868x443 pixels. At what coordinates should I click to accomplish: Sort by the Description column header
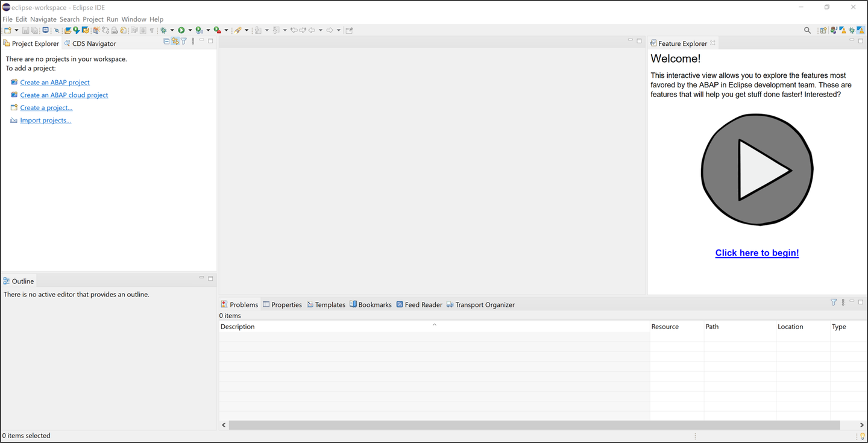(x=434, y=327)
